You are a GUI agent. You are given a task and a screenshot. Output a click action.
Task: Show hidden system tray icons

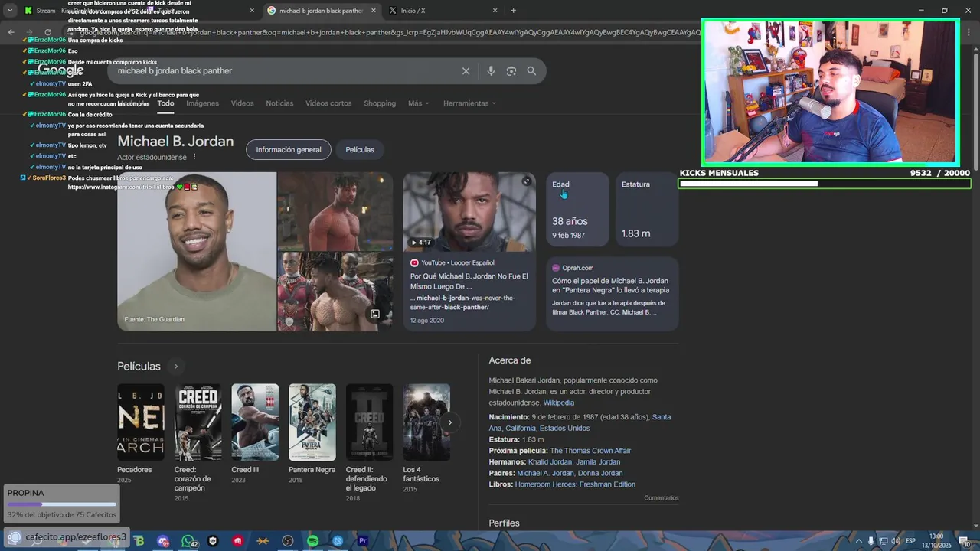[x=858, y=541]
